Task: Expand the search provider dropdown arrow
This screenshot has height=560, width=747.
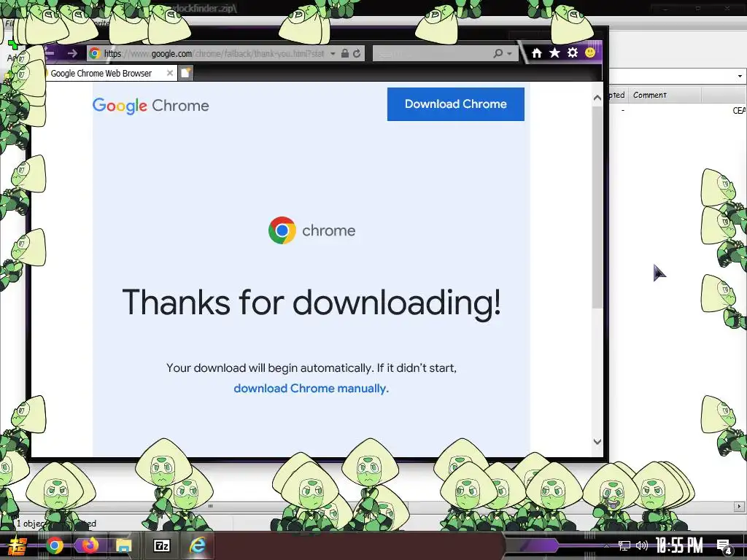Action: click(509, 54)
